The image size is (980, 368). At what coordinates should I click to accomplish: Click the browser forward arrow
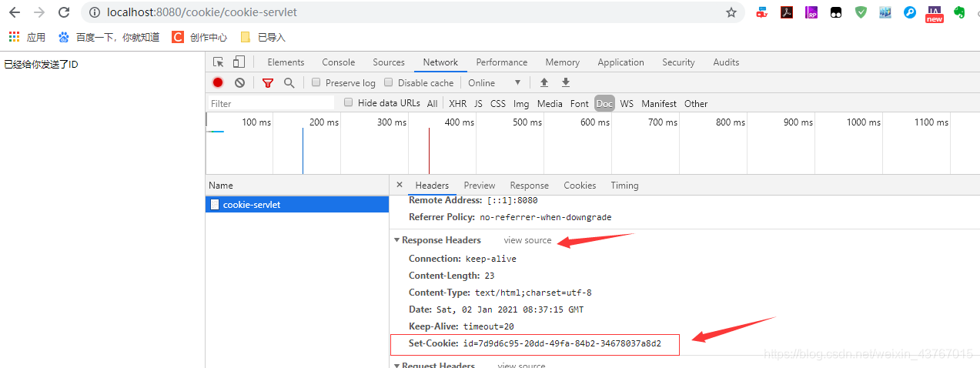pos(39,12)
